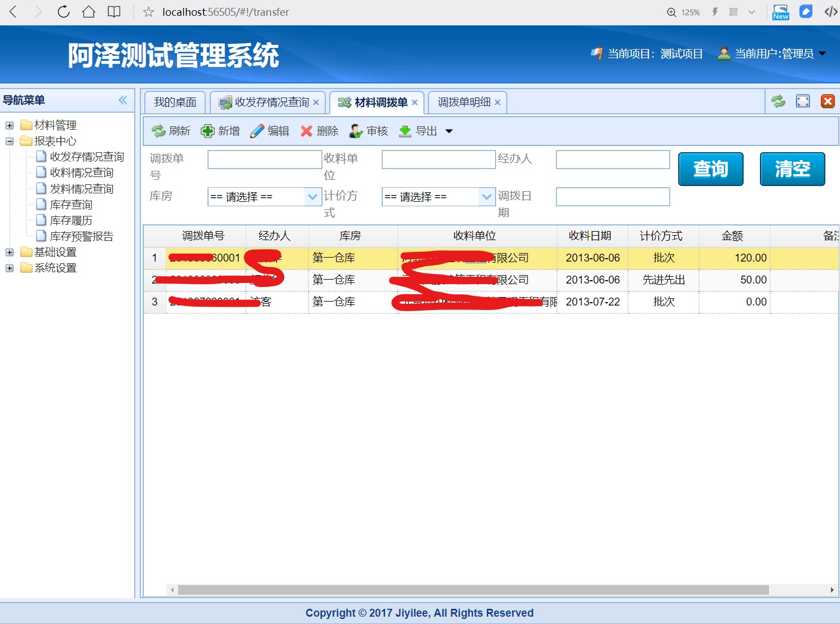Image resolution: width=840 pixels, height=624 pixels.
Task: Close the 收发存情况查询 tab
Action: (x=316, y=103)
